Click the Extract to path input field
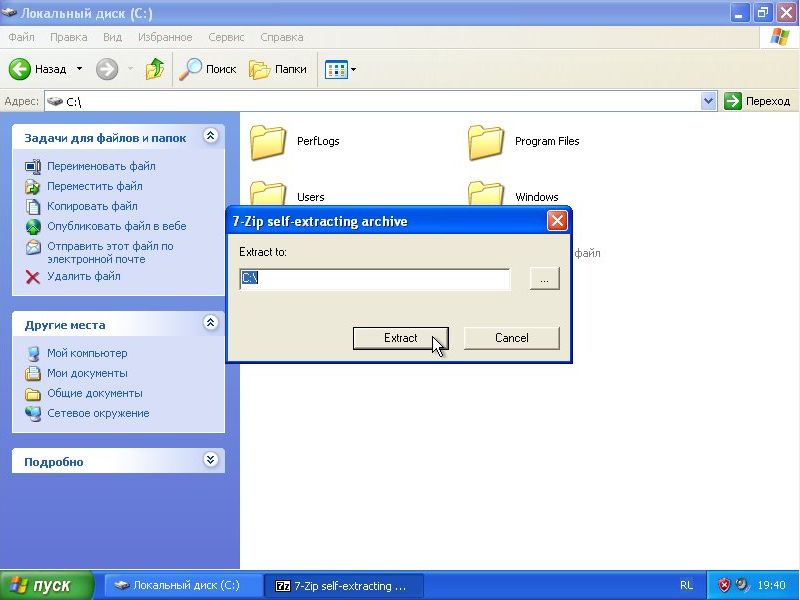The image size is (800, 600). [374, 279]
